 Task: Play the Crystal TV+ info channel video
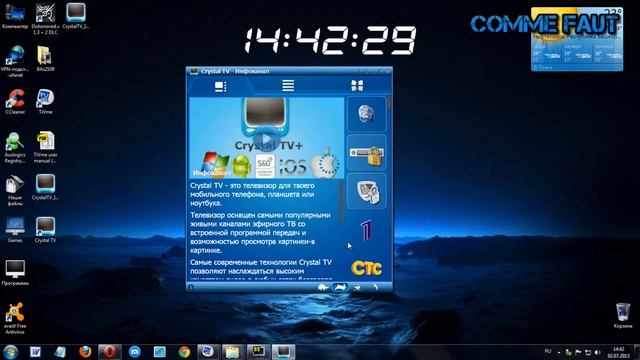point(266,140)
